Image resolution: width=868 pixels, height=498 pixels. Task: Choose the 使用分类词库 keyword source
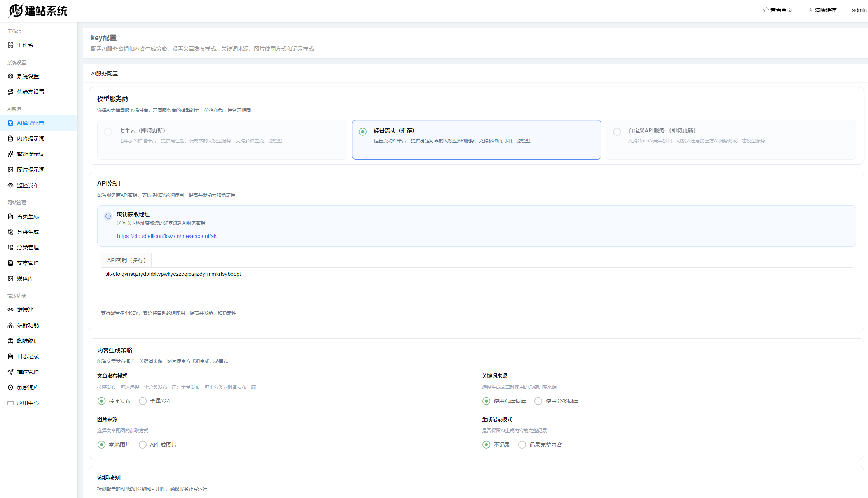538,401
